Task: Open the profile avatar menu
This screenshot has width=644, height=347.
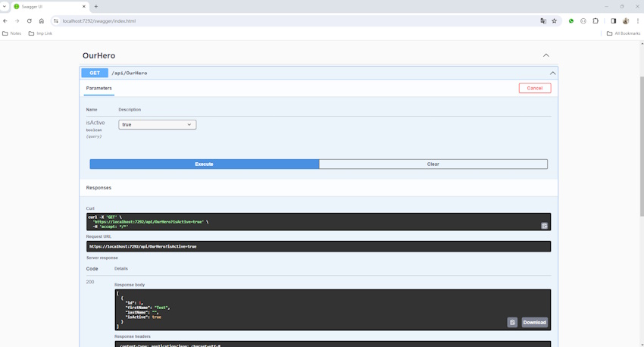Action: click(626, 21)
